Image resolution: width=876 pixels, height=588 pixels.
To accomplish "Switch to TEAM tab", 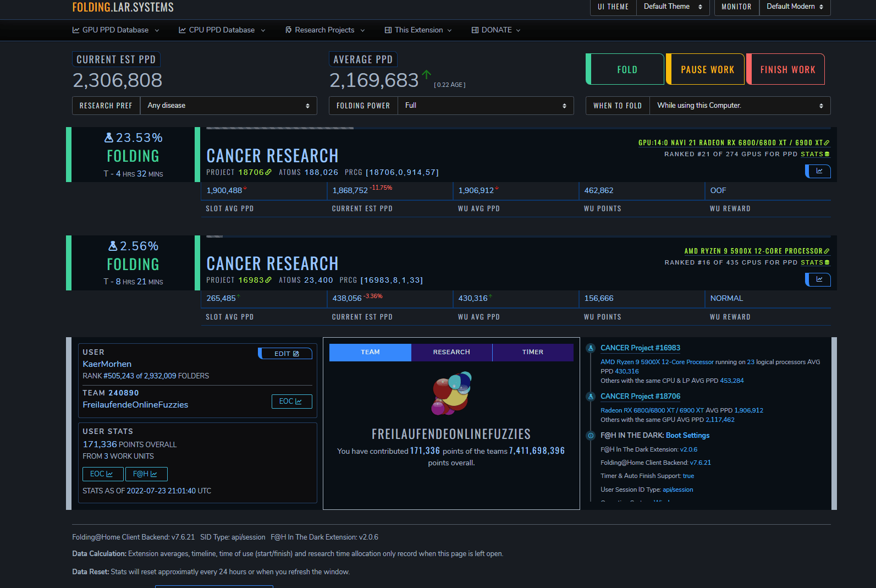I will (x=370, y=353).
